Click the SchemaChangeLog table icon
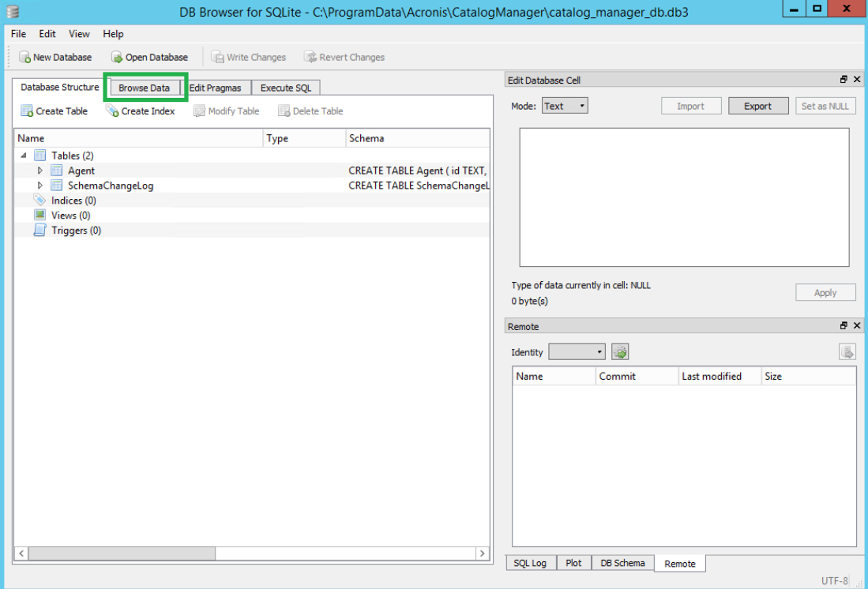Screen dimensions: 868x589 point(56,186)
